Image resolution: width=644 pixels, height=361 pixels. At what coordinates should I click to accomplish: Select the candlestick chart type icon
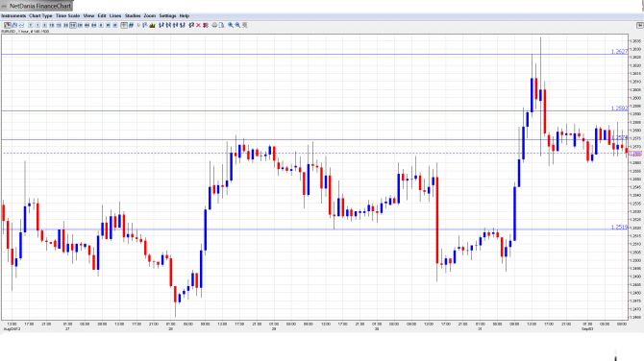[x=8, y=25]
